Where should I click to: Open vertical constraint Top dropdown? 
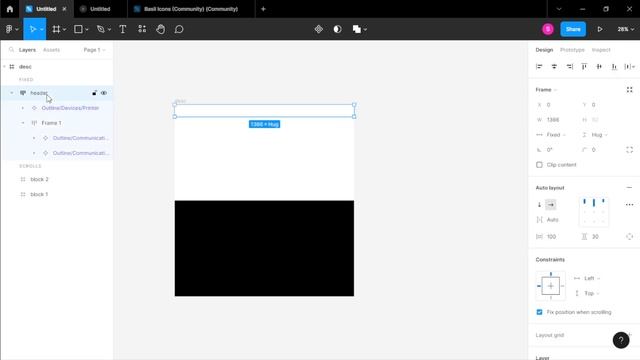(x=587, y=293)
